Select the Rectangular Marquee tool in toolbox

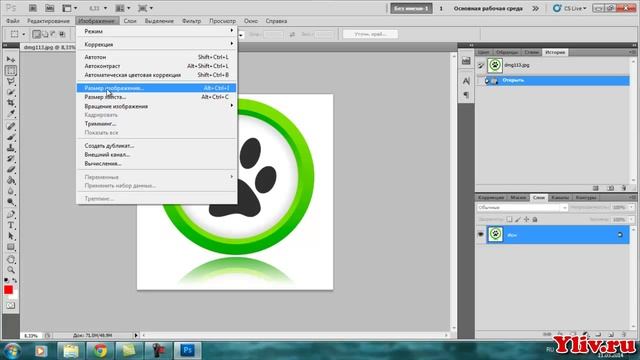[x=11, y=71]
